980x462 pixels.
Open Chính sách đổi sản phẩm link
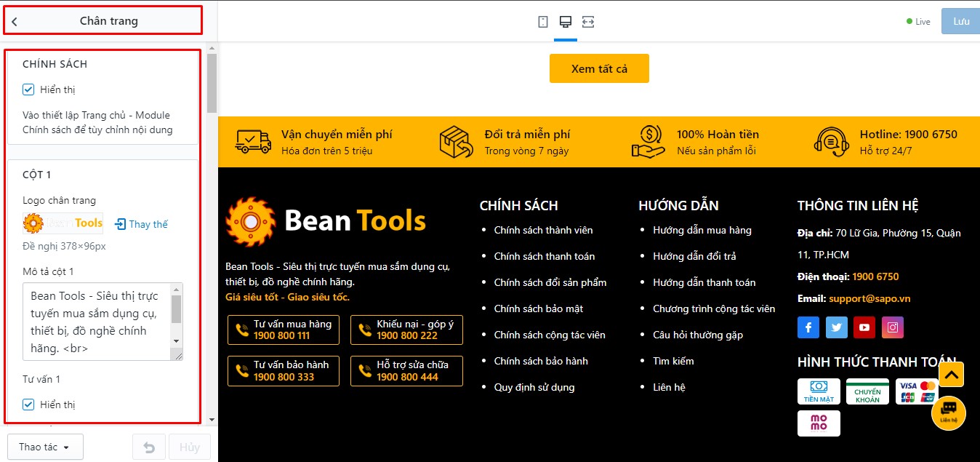pyautogui.click(x=550, y=282)
